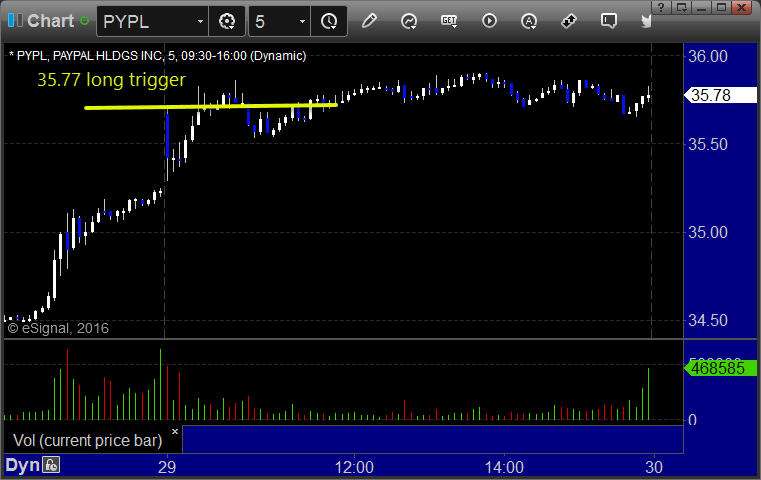Open the chat comment bubble icon
This screenshot has height=480, width=761.
pyautogui.click(x=609, y=21)
